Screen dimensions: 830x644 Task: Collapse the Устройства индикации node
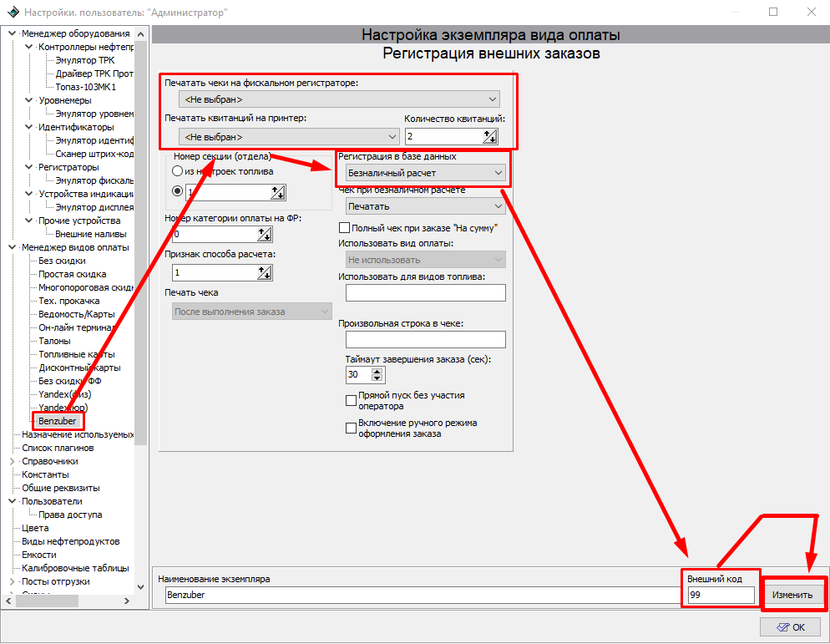[29, 194]
